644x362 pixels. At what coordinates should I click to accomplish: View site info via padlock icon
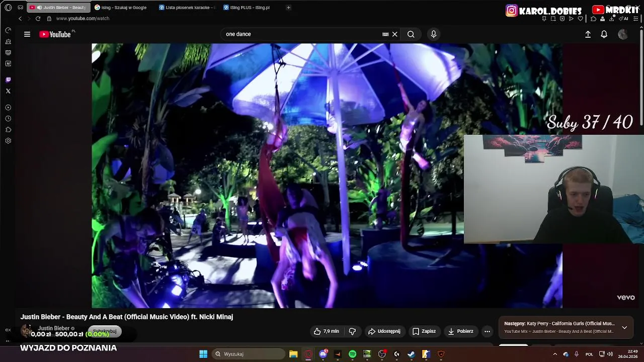coord(49,19)
